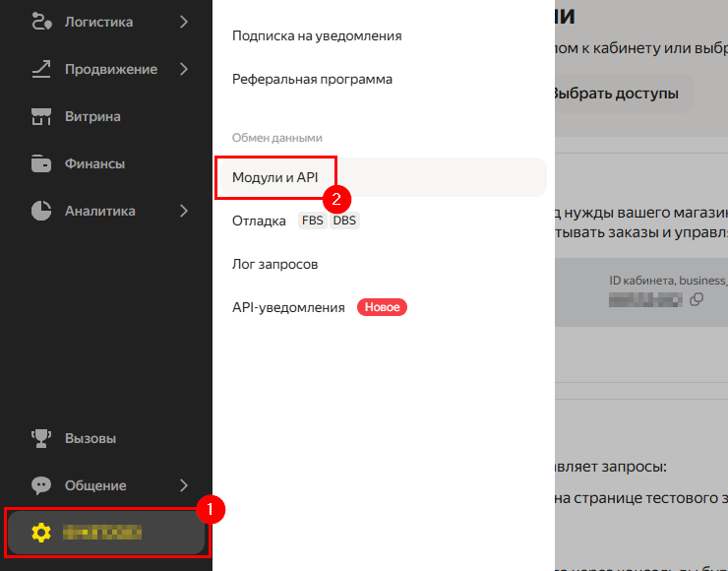Open Вызовы via the trophy icon
Screen dimensions: 728x571
click(40, 438)
